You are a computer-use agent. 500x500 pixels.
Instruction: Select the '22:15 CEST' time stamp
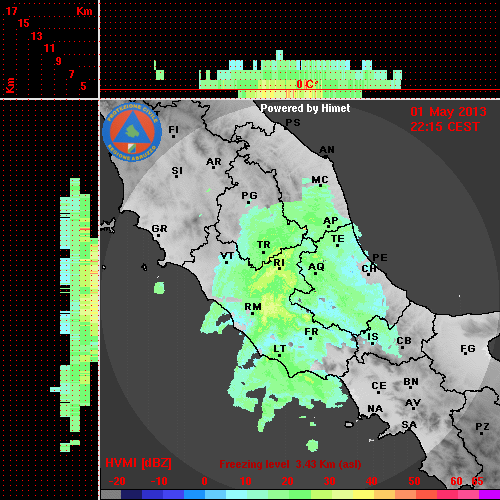pyautogui.click(x=445, y=127)
